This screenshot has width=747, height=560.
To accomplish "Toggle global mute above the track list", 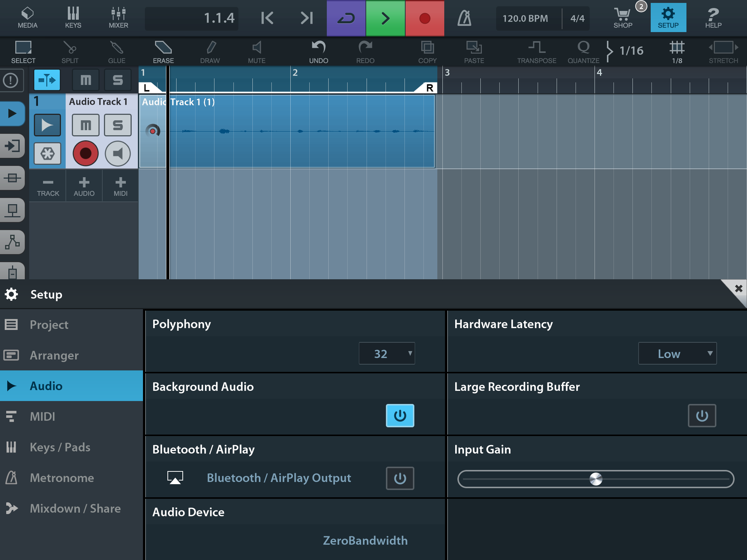I will pyautogui.click(x=86, y=79).
